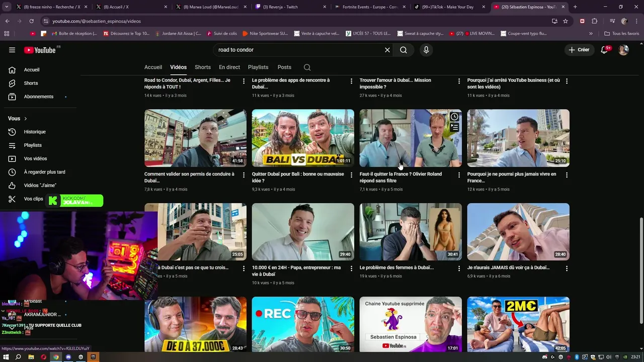Open options for 'Comment valider son permis' video
The height and width of the screenshot is (362, 644).
point(244,175)
